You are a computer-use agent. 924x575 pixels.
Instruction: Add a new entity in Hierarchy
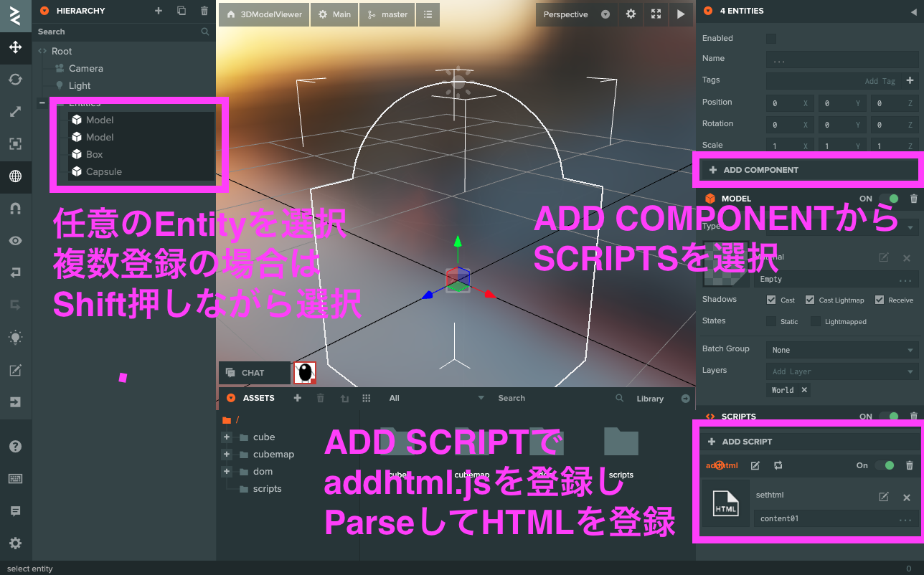(159, 11)
